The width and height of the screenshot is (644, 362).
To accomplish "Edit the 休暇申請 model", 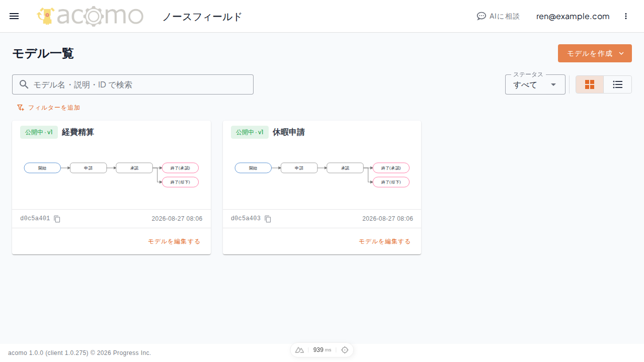I will [x=384, y=241].
